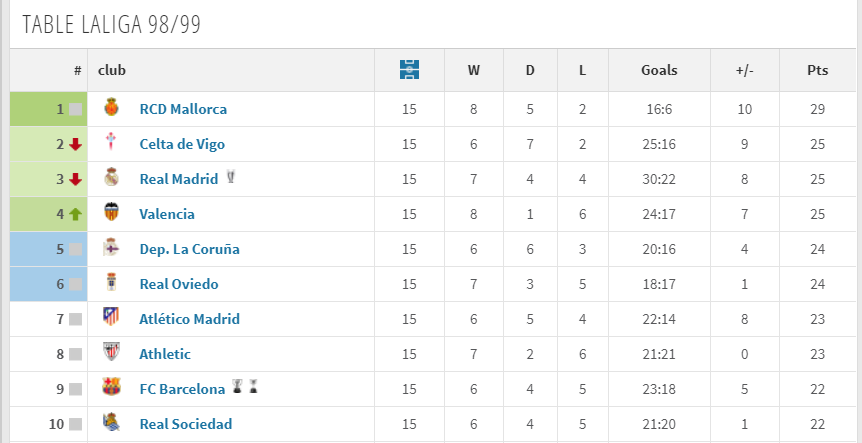Click the trophy icon beside Real Madrid
Image resolution: width=862 pixels, height=443 pixels.
[232, 178]
